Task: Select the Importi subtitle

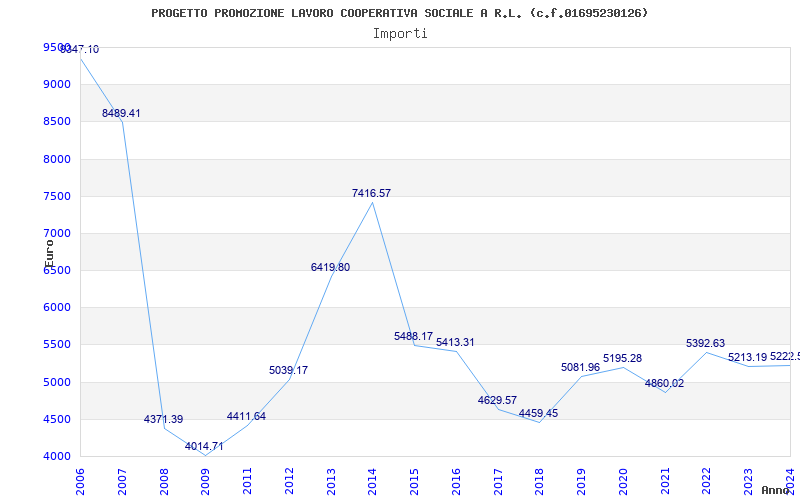Action: pos(400,34)
